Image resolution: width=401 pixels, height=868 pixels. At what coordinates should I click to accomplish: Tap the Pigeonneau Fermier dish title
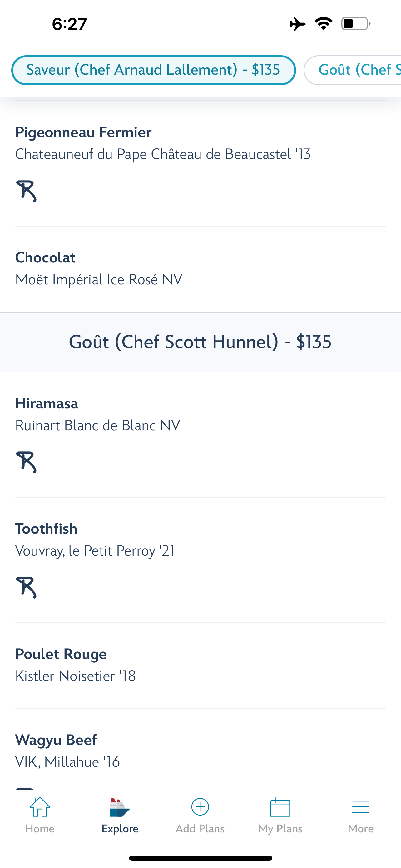click(83, 132)
